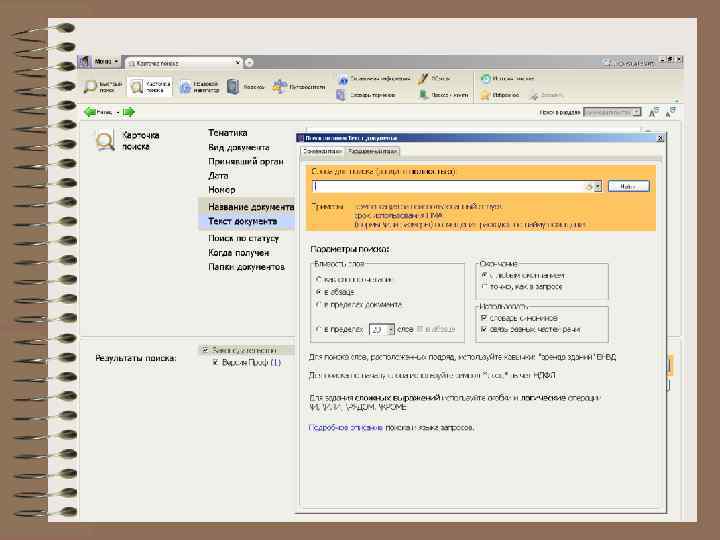720x540 pixels.
Task: Toggle checkbox связь разных частей речи
Action: (x=484, y=329)
